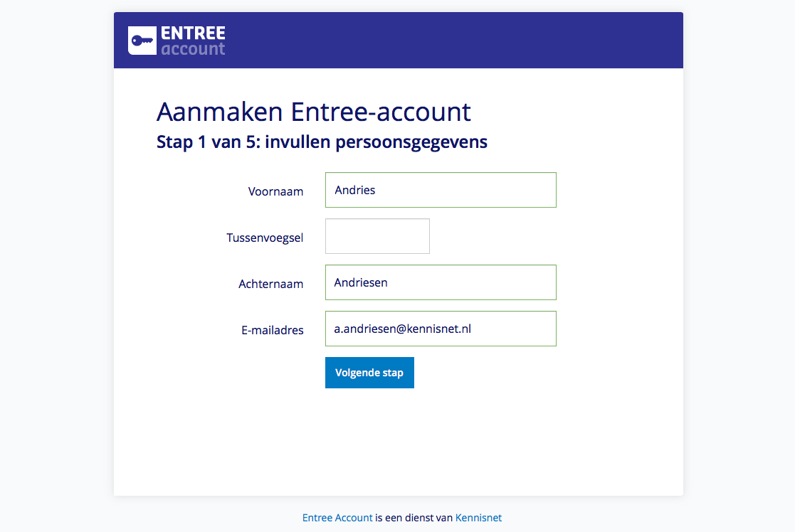
Task: Focus the Achternaam field containing Andriesen
Action: [x=441, y=282]
